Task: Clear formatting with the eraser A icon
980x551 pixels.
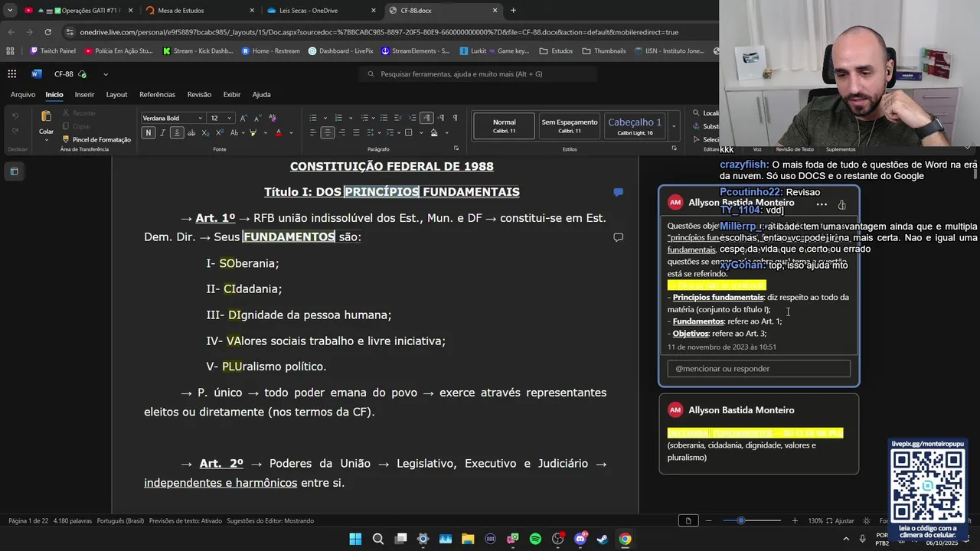Action: point(273,118)
